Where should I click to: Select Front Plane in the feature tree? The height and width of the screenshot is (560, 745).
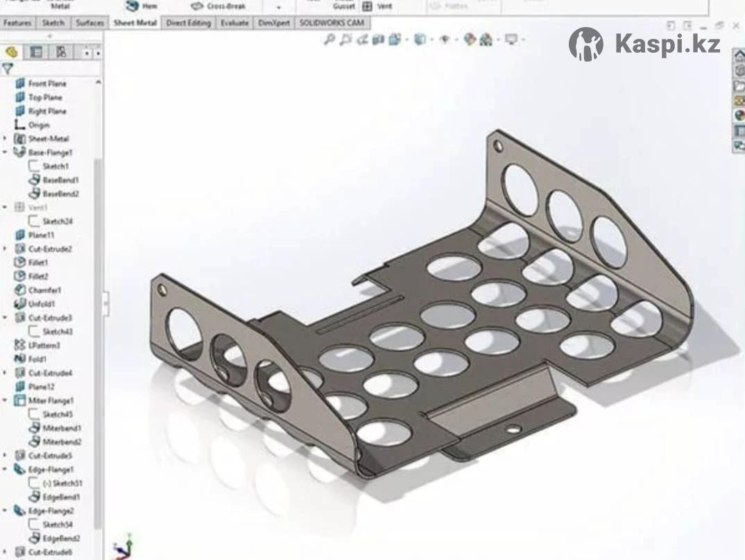tap(46, 83)
